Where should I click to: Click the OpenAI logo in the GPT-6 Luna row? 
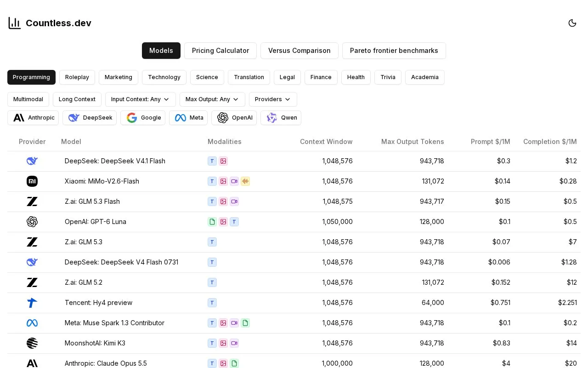(x=32, y=222)
